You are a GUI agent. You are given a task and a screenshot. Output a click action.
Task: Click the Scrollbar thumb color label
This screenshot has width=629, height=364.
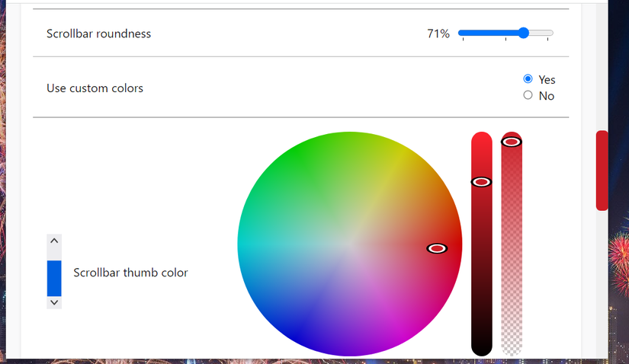[130, 273]
